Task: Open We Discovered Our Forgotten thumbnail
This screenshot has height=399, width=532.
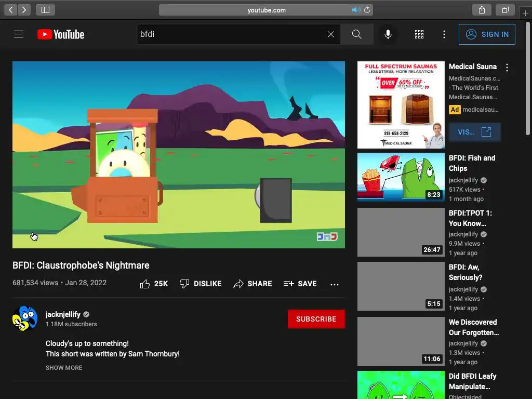Action: pyautogui.click(x=401, y=341)
